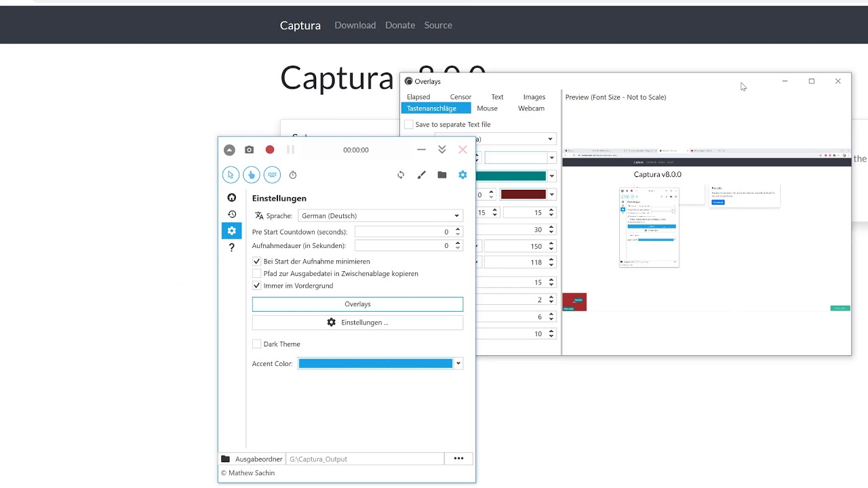
Task: Enable the Dark Theme checkbox
Action: (x=256, y=344)
